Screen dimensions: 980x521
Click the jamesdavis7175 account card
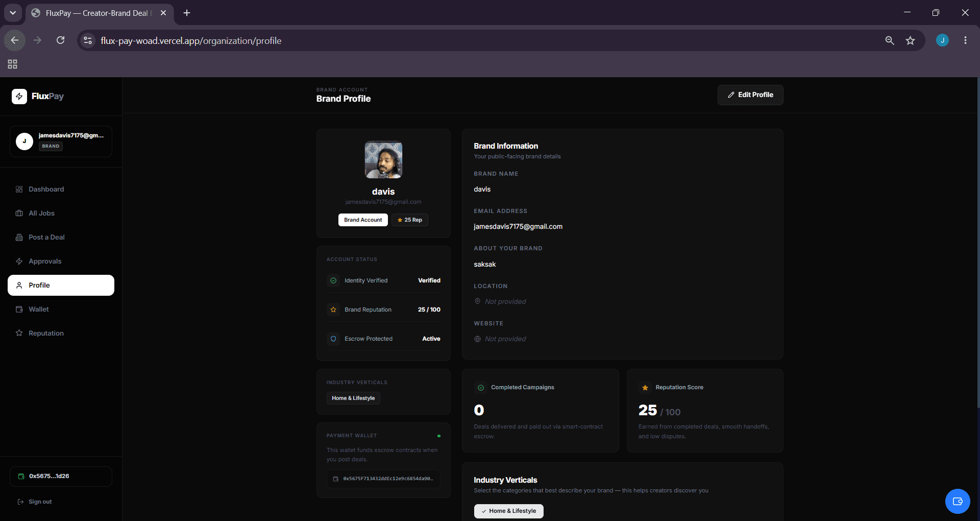pos(61,141)
